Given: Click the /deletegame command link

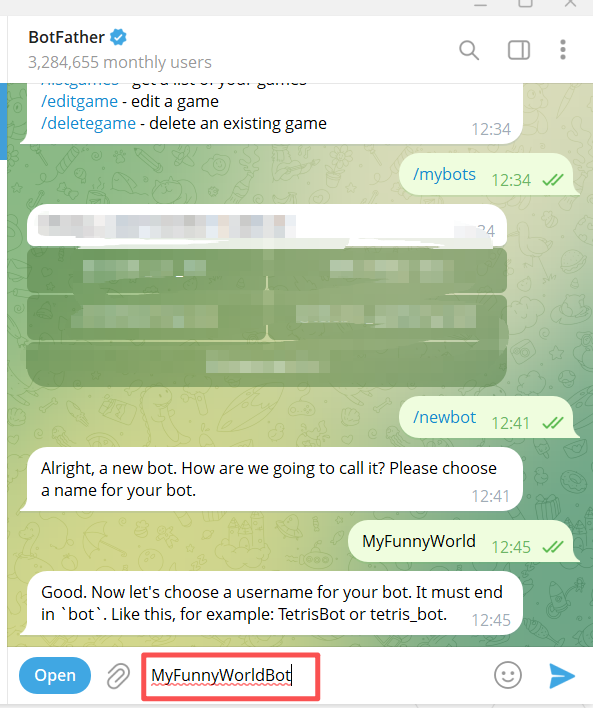Looking at the screenshot, I should point(89,123).
